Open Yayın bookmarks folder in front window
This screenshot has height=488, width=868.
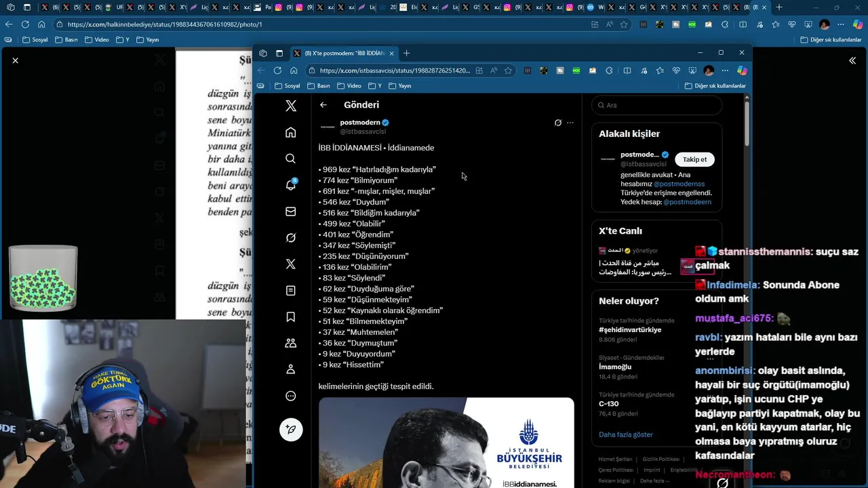(399, 86)
